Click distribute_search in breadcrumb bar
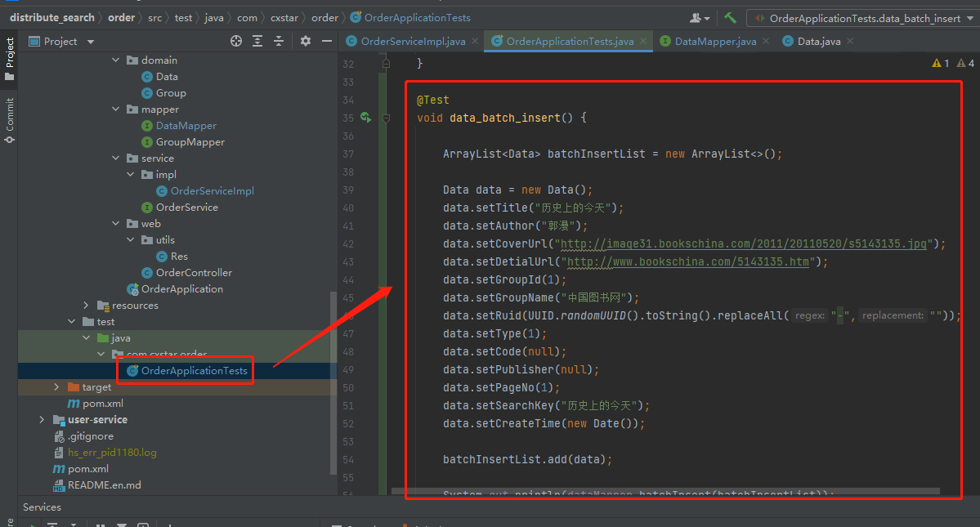Screen dimensions: 980x527 point(52,17)
